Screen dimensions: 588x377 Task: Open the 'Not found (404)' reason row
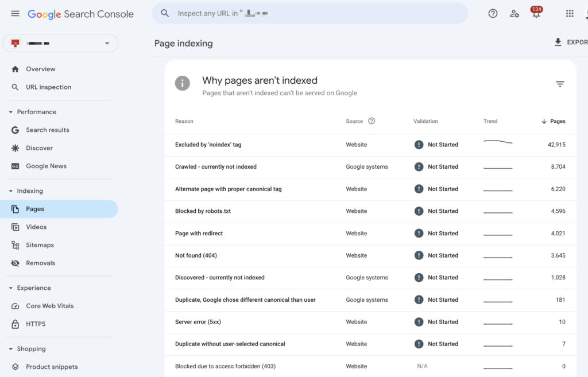pyautogui.click(x=196, y=255)
